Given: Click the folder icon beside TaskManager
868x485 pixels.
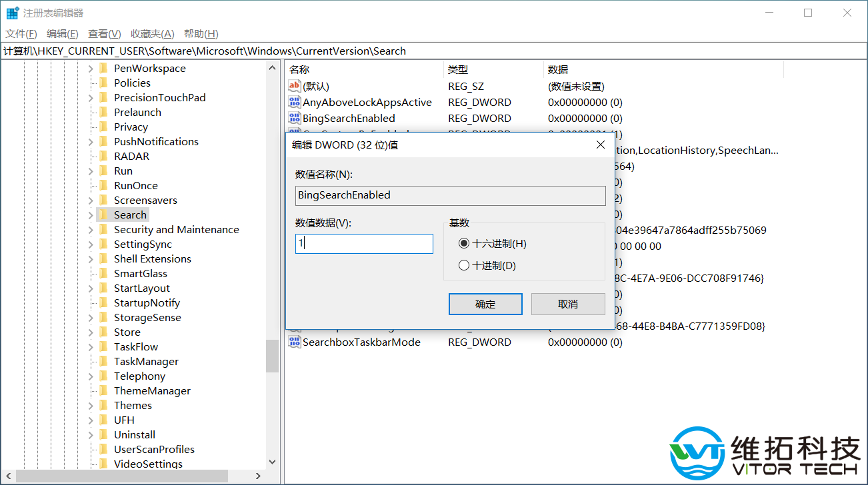Looking at the screenshot, I should tap(103, 361).
